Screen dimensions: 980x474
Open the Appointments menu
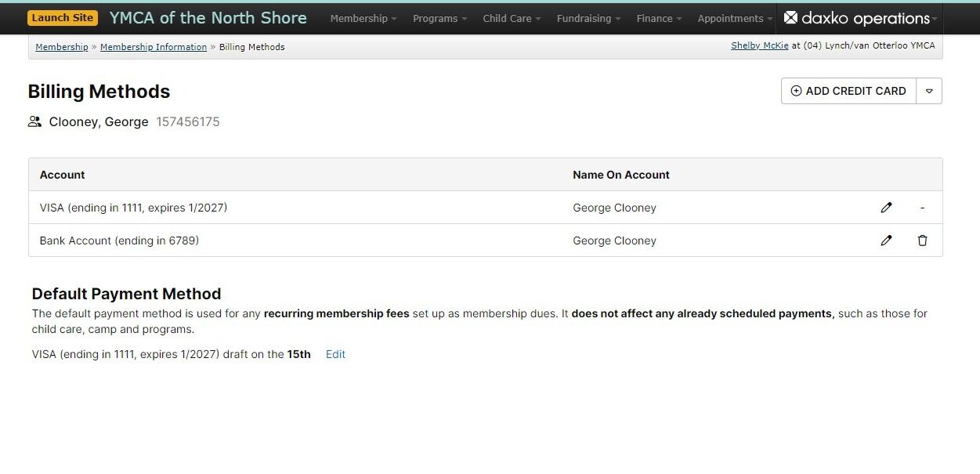[x=735, y=18]
